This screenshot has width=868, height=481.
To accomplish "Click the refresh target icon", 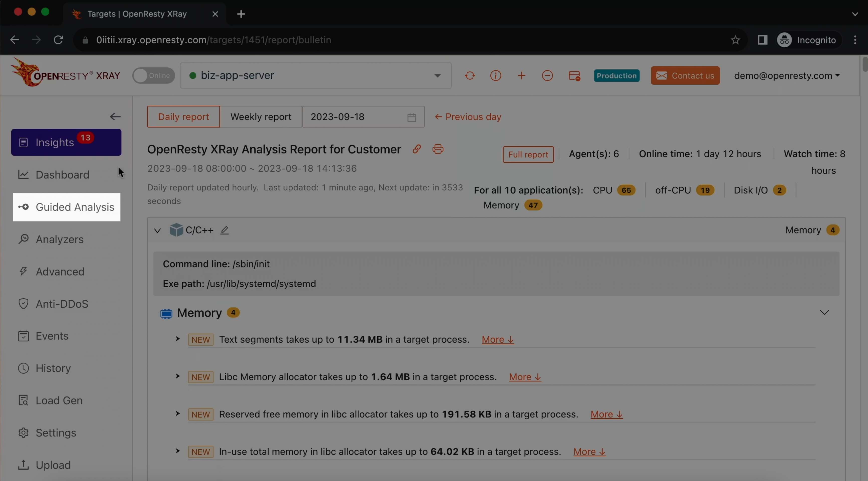I will 470,75.
